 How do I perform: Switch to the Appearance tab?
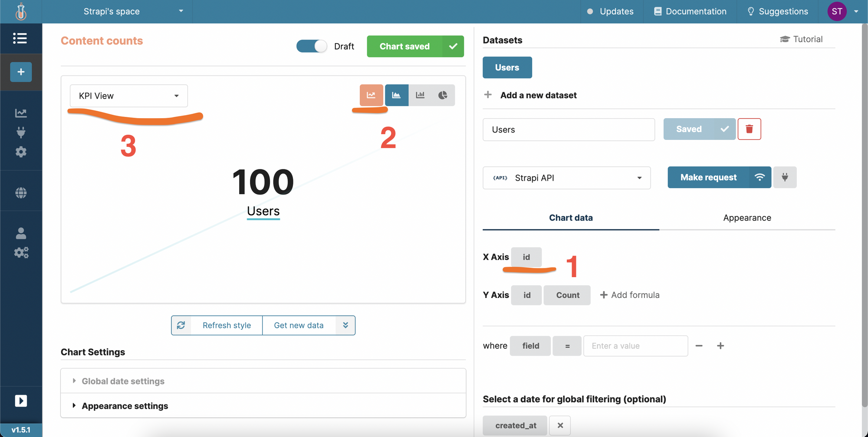pyautogui.click(x=747, y=218)
